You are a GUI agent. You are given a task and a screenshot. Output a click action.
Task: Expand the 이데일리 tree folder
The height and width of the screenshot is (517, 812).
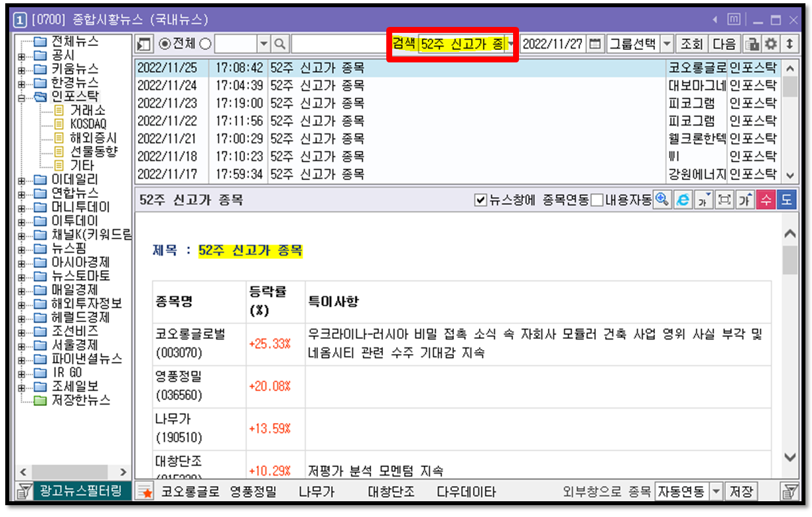coord(21,179)
